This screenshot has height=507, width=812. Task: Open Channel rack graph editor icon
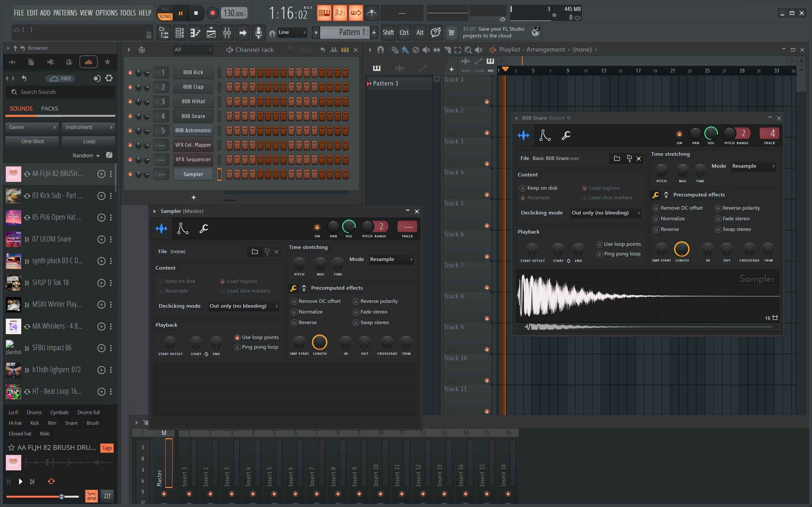point(333,50)
